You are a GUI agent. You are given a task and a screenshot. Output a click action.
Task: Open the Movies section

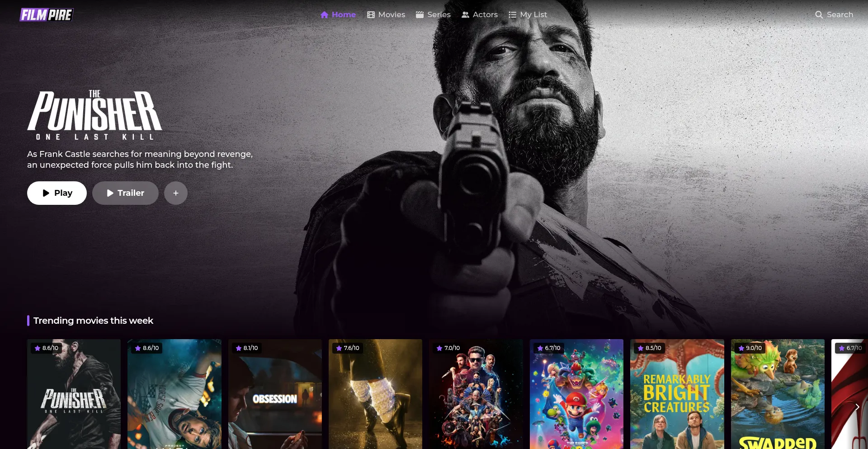[x=386, y=14]
